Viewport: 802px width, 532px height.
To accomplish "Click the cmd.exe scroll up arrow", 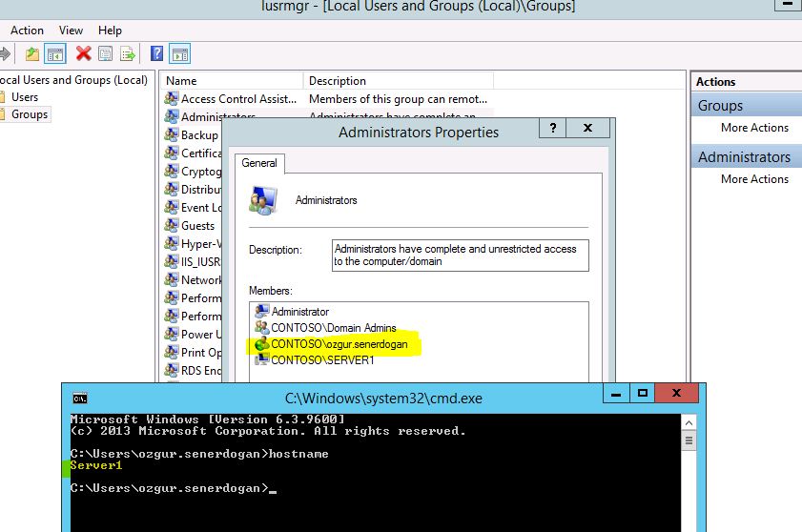I will coord(689,423).
